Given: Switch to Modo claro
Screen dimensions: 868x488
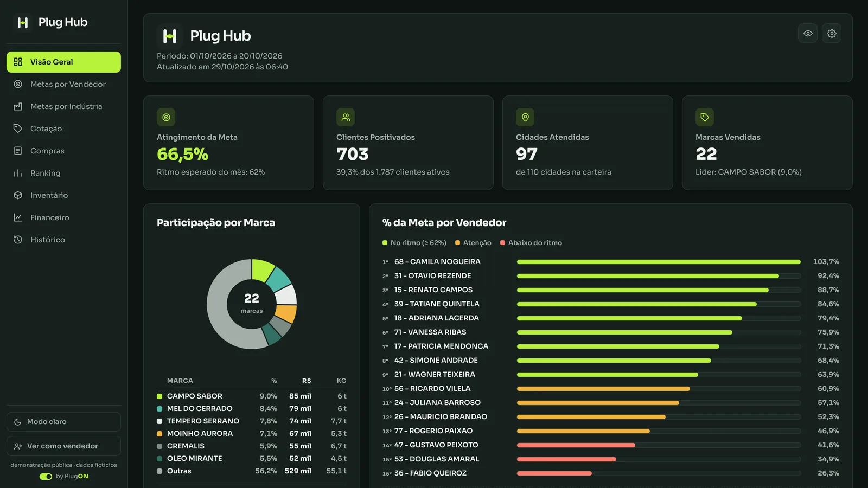Looking at the screenshot, I should [x=63, y=422].
